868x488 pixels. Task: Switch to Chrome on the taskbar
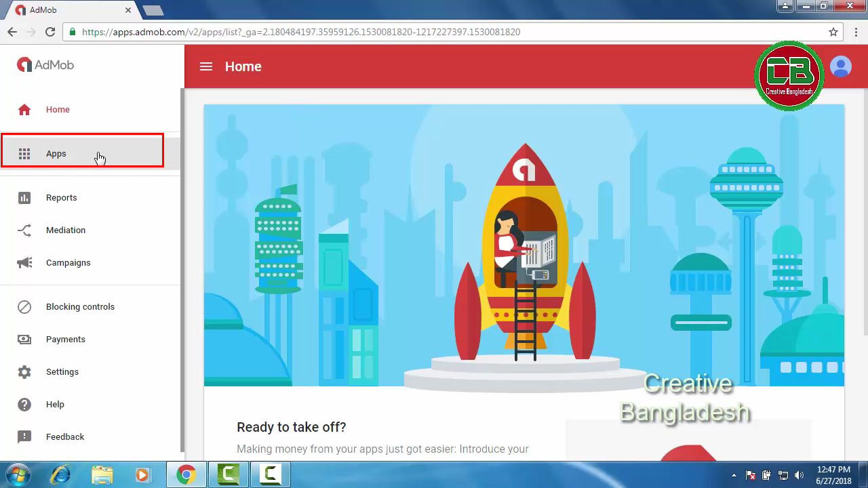pos(186,474)
